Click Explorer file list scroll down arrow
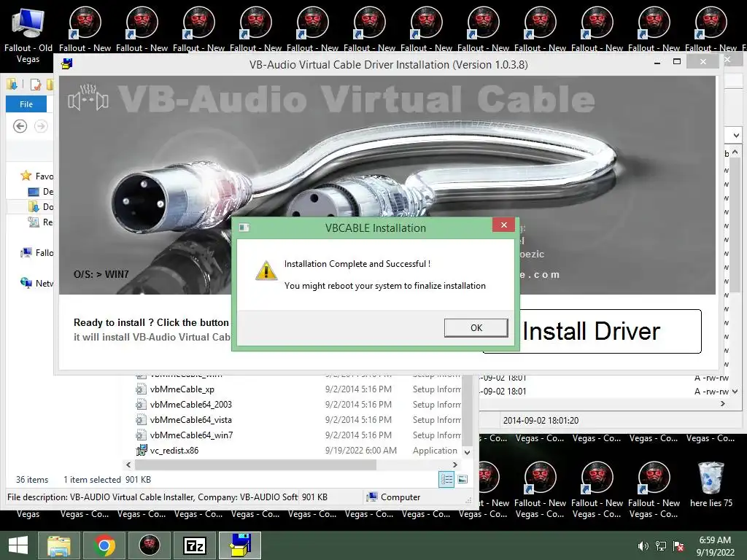 pyautogui.click(x=468, y=452)
